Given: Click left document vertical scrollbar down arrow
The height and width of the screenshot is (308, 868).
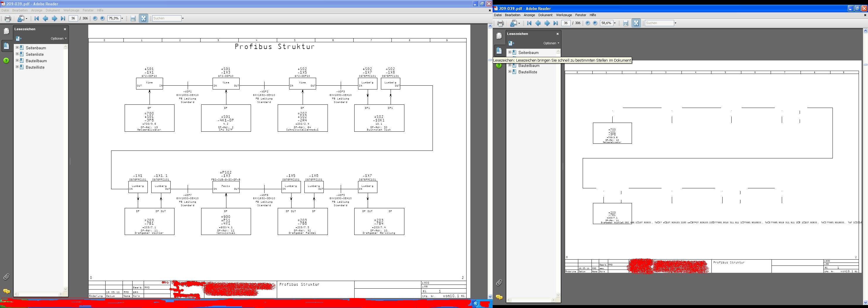Looking at the screenshot, I should click(490, 297).
